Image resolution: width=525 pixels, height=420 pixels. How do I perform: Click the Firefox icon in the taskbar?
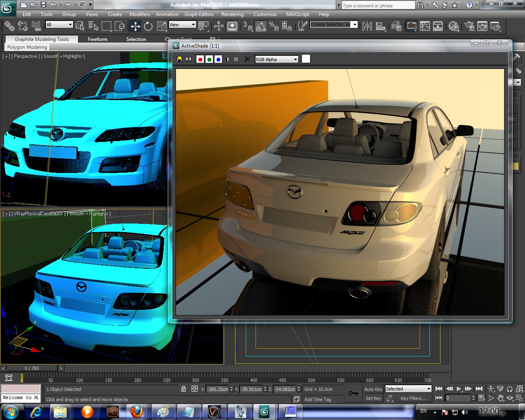click(137, 411)
